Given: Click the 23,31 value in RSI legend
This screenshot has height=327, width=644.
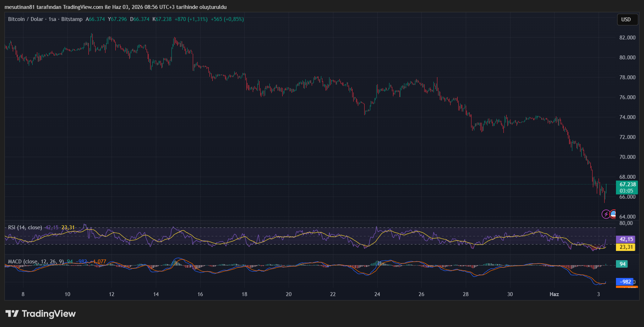Looking at the screenshot, I should 68,227.
